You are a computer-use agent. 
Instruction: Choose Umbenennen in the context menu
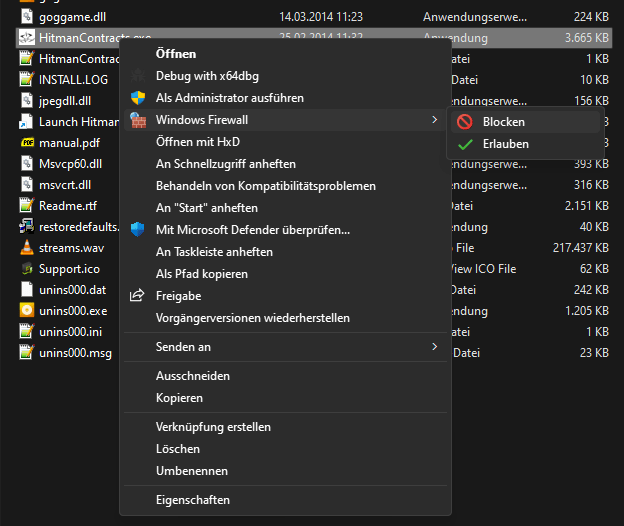tap(285, 471)
